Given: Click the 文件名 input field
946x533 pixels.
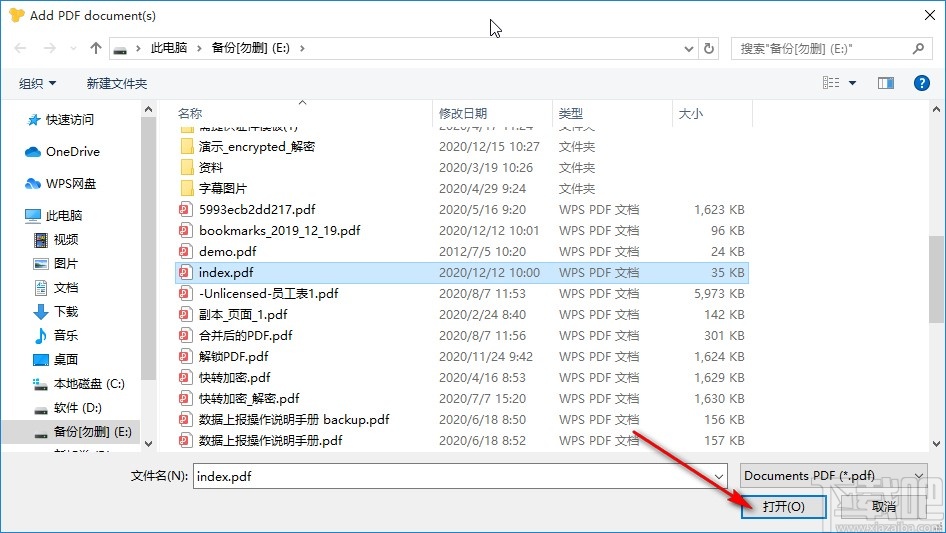Looking at the screenshot, I should [x=460, y=476].
